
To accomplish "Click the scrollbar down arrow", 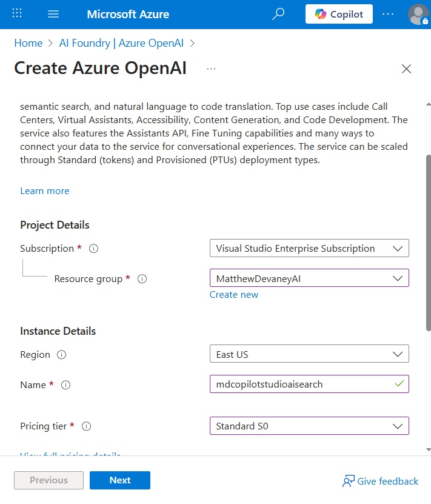I will (x=428, y=449).
